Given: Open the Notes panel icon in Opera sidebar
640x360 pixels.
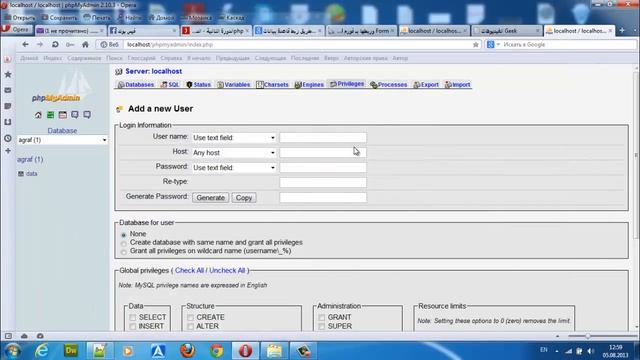Looking at the screenshot, I should click(x=8, y=106).
